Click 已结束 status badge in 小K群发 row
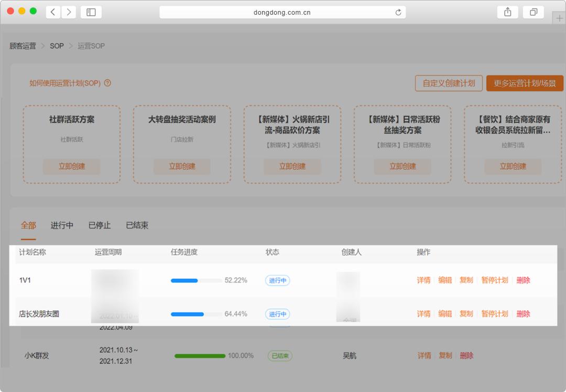 click(280, 356)
